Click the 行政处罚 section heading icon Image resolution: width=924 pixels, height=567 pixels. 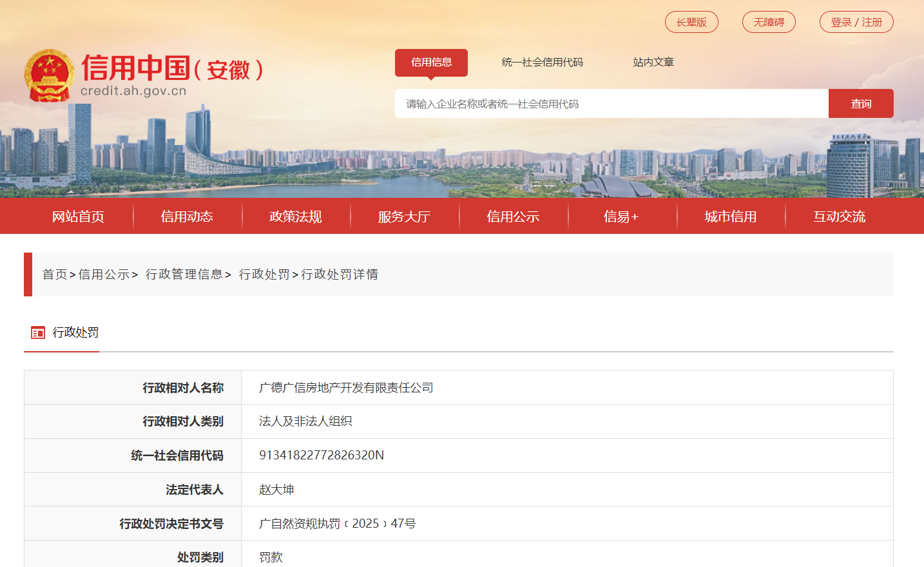pyautogui.click(x=37, y=332)
